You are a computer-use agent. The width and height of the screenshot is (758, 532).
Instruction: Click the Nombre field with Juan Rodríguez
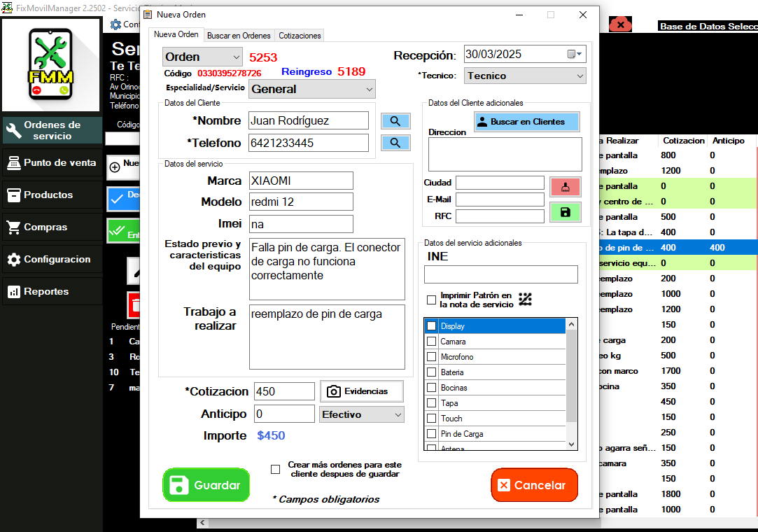pos(309,120)
